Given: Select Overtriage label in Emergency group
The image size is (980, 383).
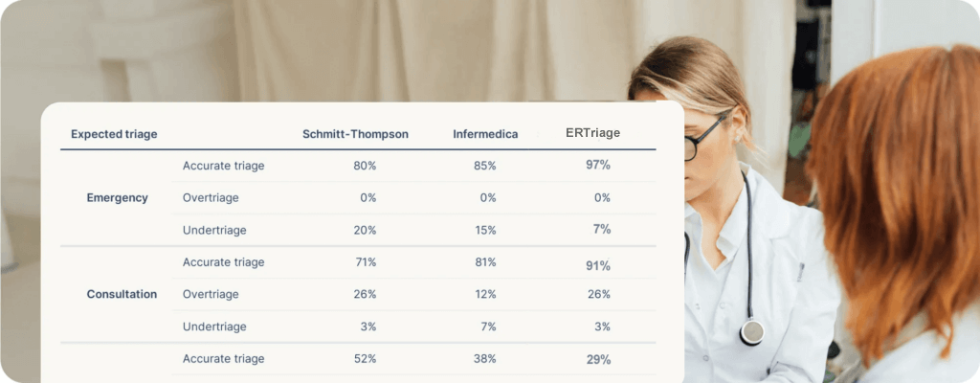Looking at the screenshot, I should [x=211, y=198].
